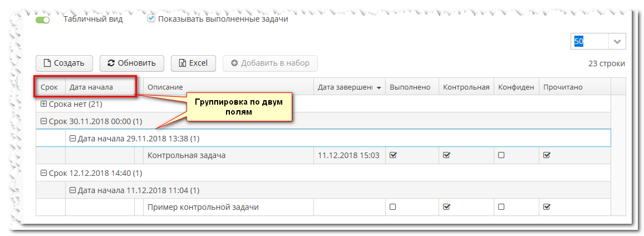Toggle Прочитано checkbox for Пример контрольной задачи
644x236 pixels.
click(x=547, y=207)
